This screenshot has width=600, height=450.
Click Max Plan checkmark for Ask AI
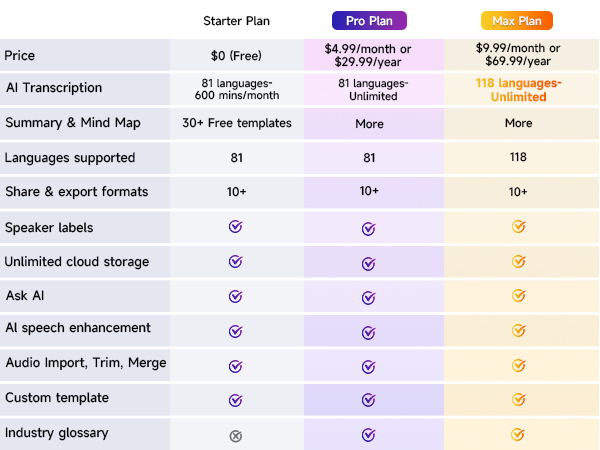click(518, 296)
